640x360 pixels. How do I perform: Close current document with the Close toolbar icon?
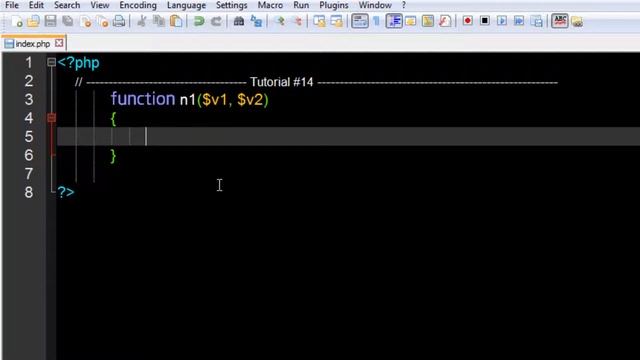pos(86,21)
